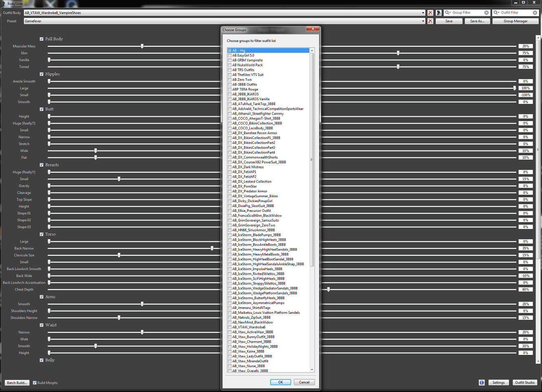Click the group list's scroll-up arrow
The image size is (542, 392).
312,51
